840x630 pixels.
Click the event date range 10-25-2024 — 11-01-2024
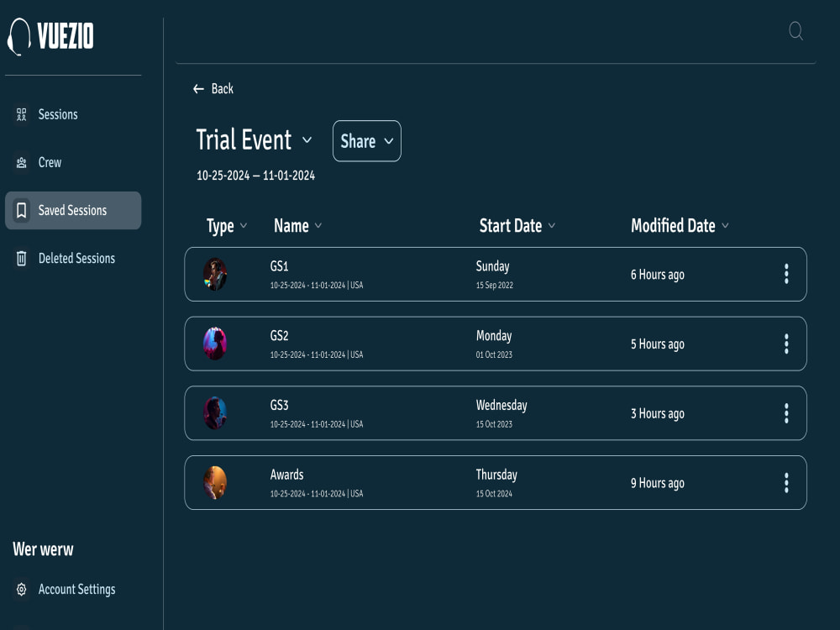(x=255, y=176)
